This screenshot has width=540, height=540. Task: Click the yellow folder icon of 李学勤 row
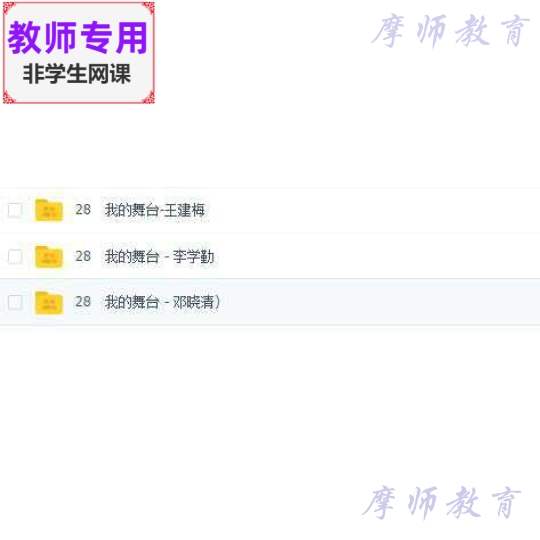click(49, 257)
